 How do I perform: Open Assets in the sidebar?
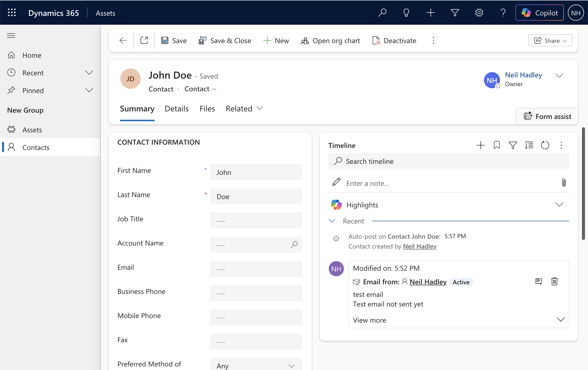(50, 130)
